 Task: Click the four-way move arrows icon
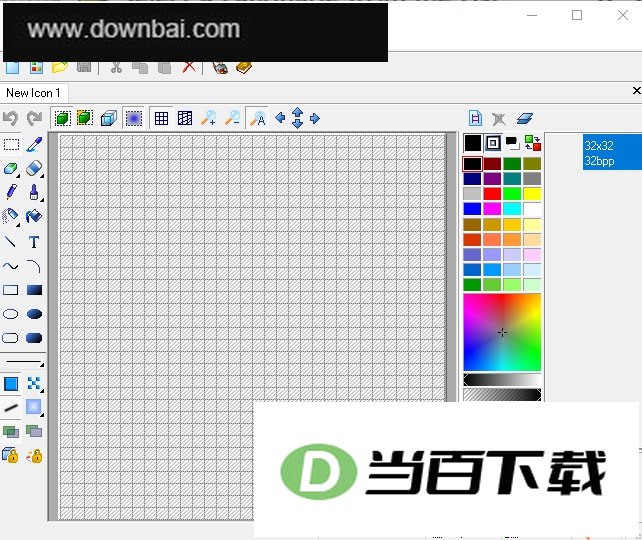pyautogui.click(x=298, y=118)
